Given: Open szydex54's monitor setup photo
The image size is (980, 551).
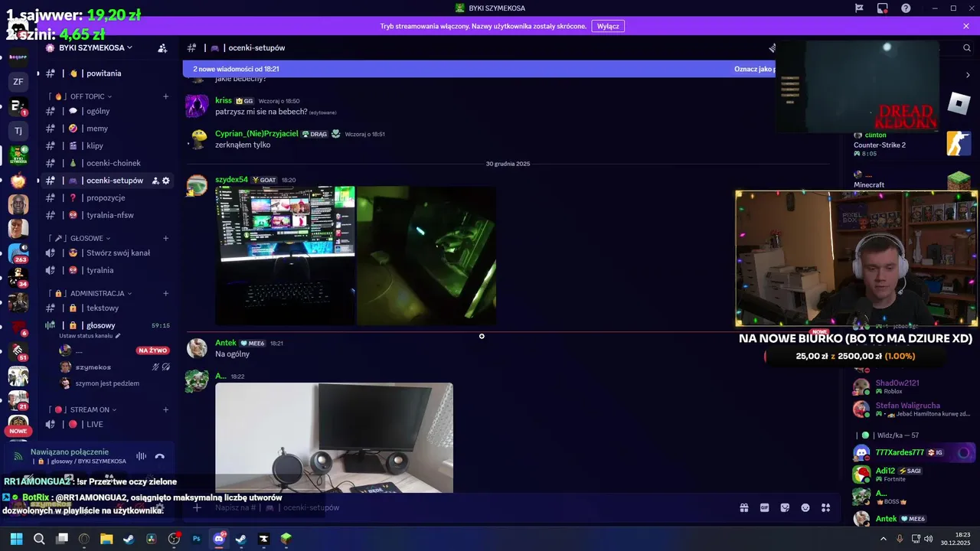Looking at the screenshot, I should 285,256.
